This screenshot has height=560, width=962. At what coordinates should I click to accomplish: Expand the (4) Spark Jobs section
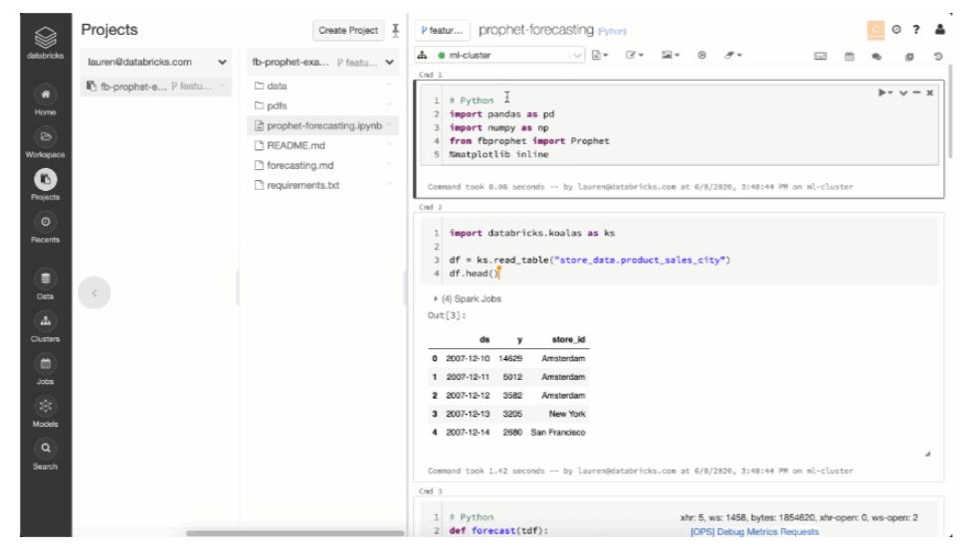pos(468,298)
